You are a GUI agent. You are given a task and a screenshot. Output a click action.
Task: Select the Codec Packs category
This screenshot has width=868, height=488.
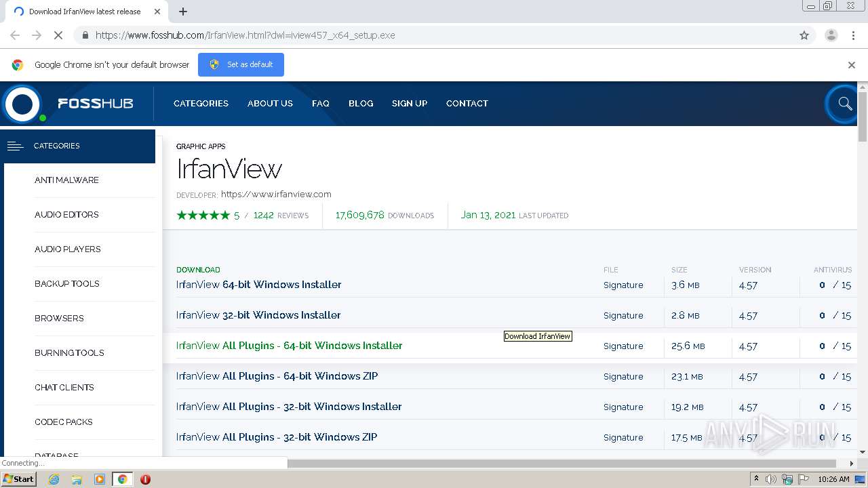click(64, 422)
